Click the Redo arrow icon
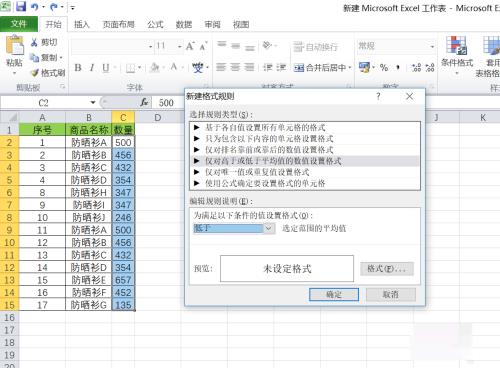This screenshot has height=368, width=500. click(x=54, y=7)
